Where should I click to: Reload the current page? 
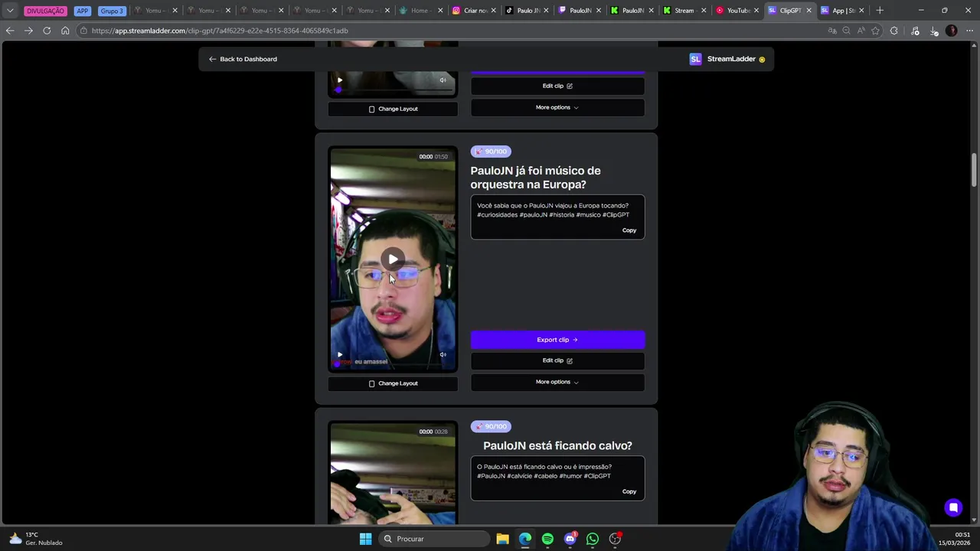pyautogui.click(x=47, y=31)
